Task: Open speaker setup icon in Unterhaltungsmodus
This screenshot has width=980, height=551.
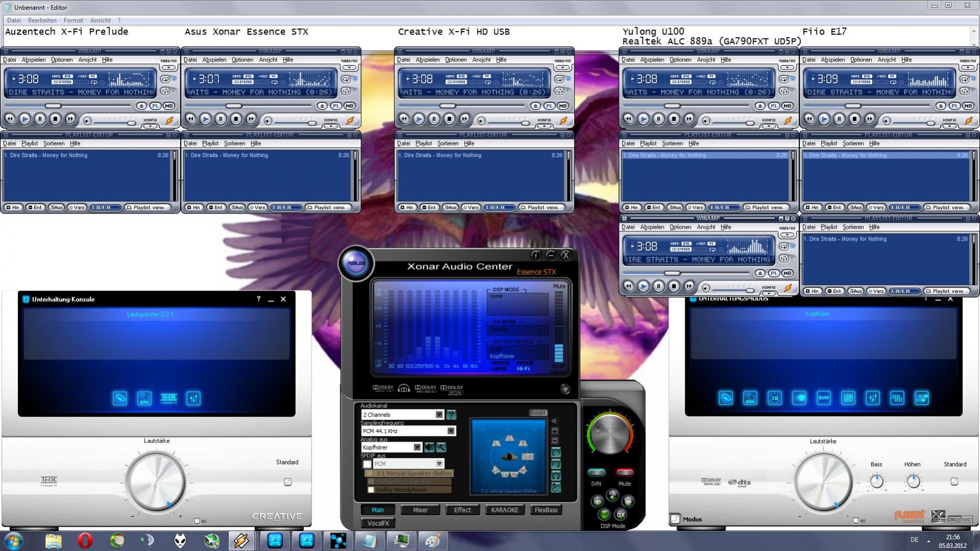Action: click(x=726, y=398)
